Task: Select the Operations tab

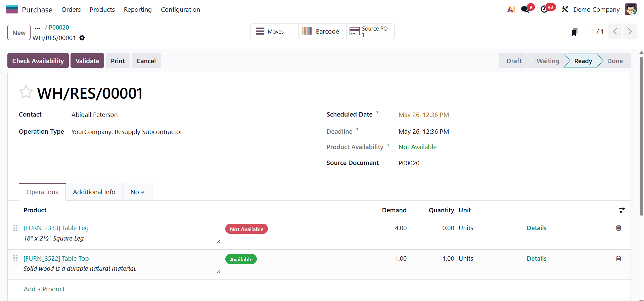Action: click(42, 192)
